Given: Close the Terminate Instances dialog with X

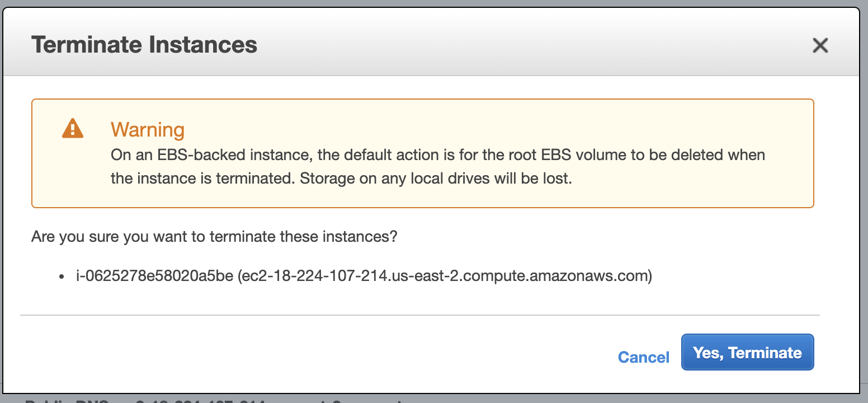Looking at the screenshot, I should coord(820,45).
